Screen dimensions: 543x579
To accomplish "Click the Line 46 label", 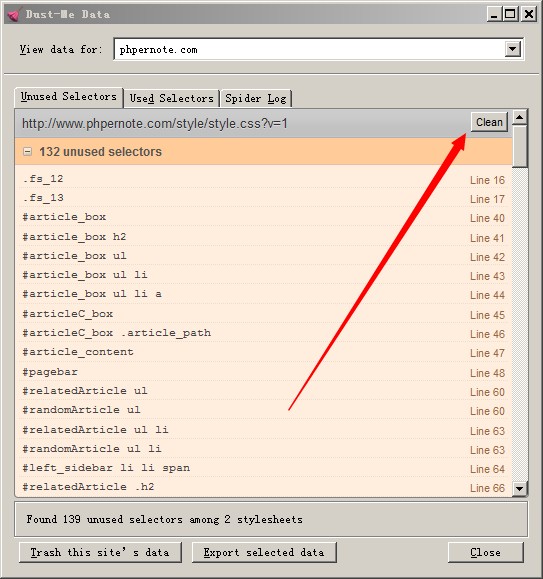I will [x=487, y=335].
